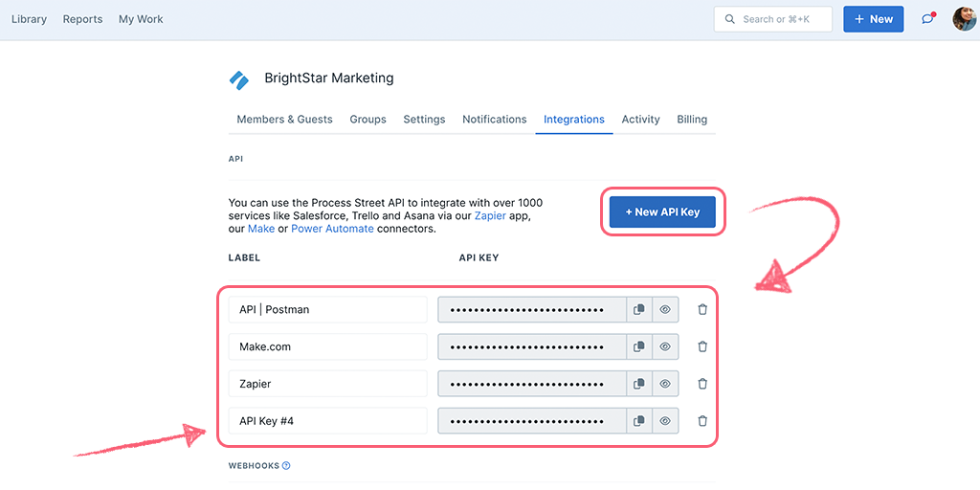Click the masked Make.com key field
This screenshot has width=980, height=490.
tap(532, 346)
